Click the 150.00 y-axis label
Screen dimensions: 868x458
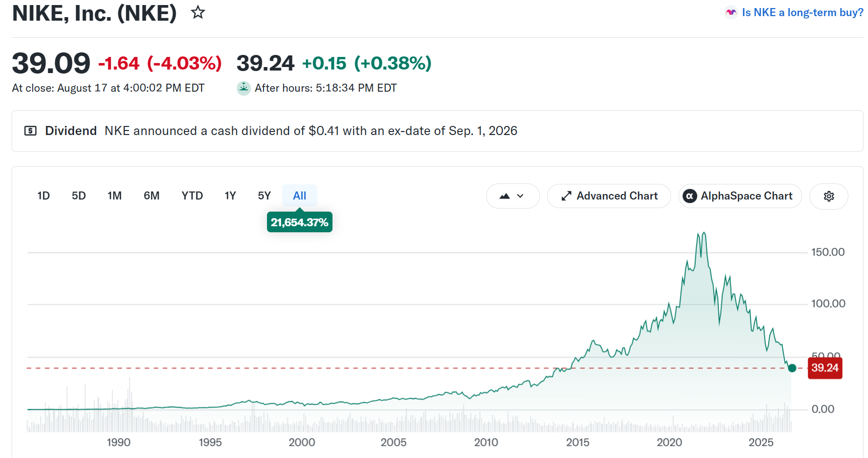click(828, 252)
